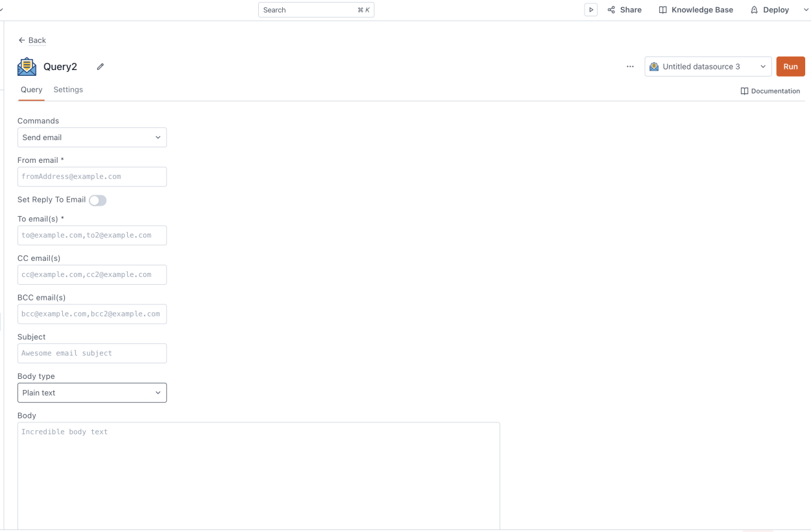811x532 pixels.
Task: Open the Knowledge Base
Action: [x=696, y=9]
